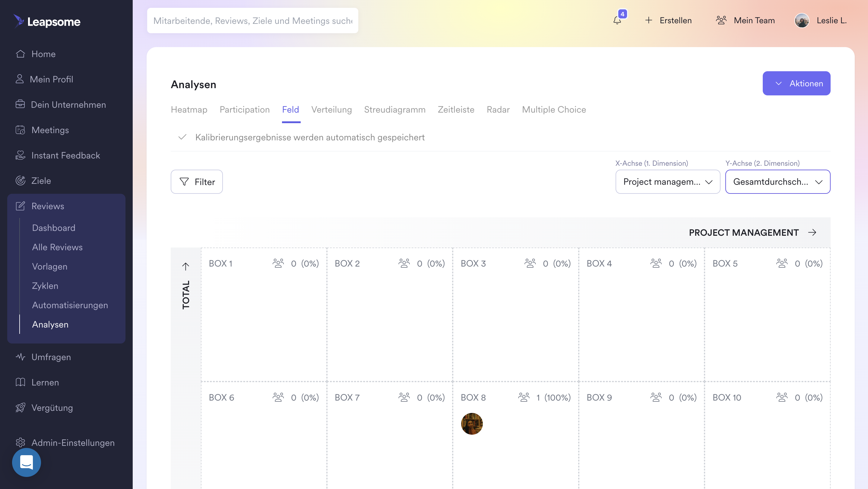Open Dashboard under Reviews
The width and height of the screenshot is (868, 489).
point(54,228)
